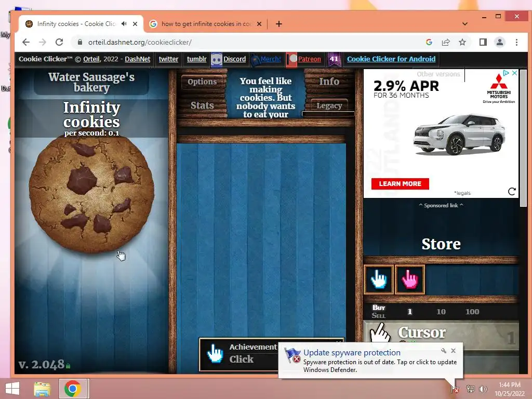Click the Legacy button

pos(329,105)
